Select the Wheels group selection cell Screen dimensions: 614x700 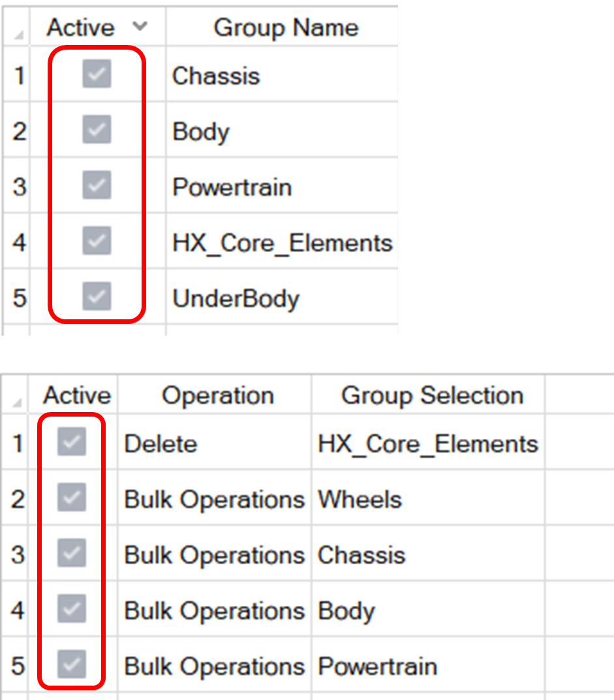[360, 500]
